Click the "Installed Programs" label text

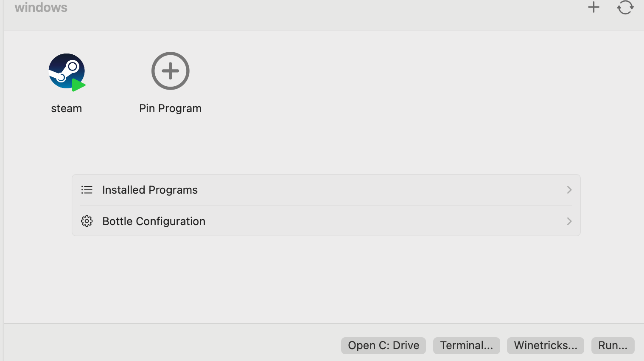[150, 190]
